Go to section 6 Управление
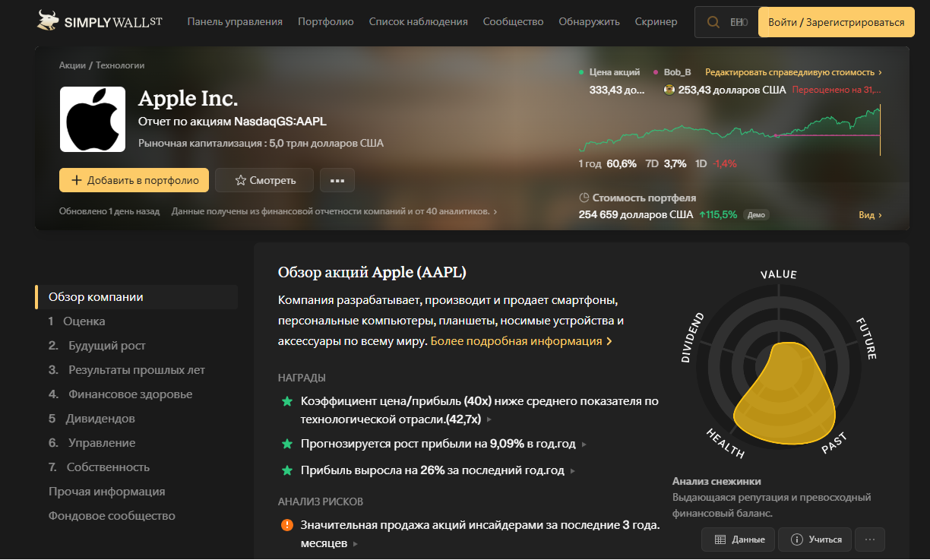The height and width of the screenshot is (560, 930). click(92, 443)
